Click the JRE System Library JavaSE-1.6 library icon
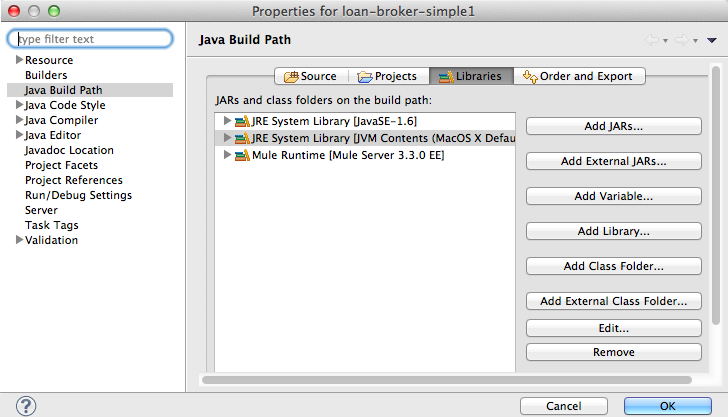Viewport: 728px width, 417px height. [242, 122]
